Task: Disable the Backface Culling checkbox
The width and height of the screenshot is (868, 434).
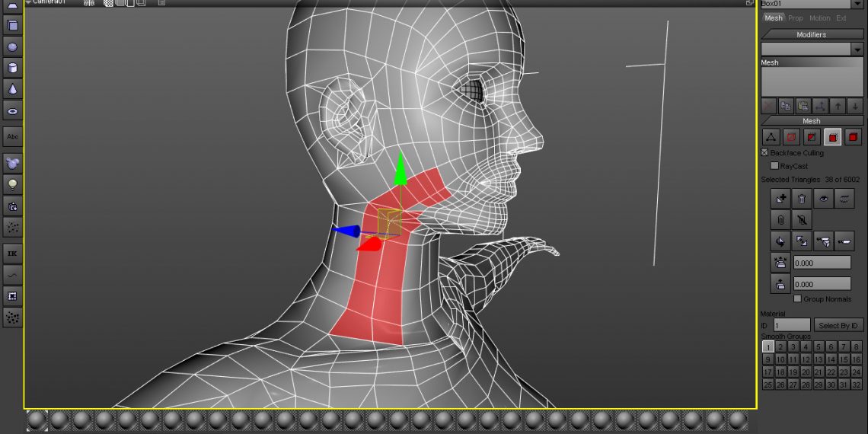Action: (x=765, y=153)
